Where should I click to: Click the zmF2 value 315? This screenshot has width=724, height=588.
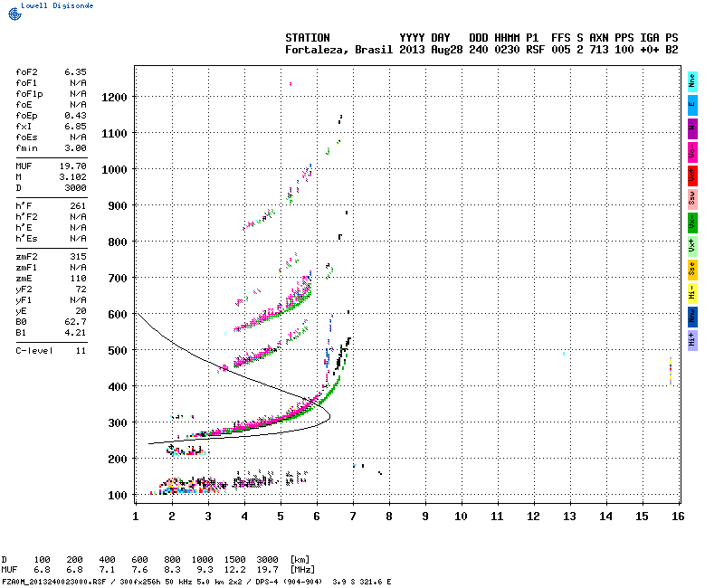point(78,257)
